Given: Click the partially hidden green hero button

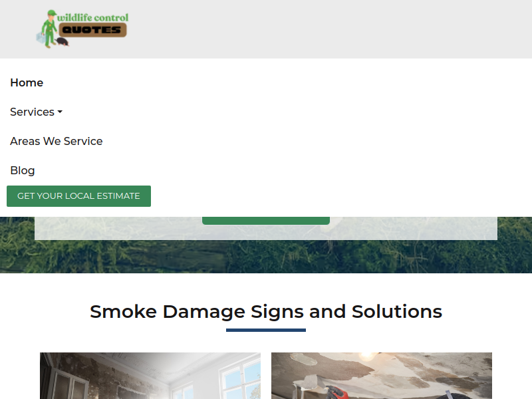Looking at the screenshot, I should tap(266, 221).
